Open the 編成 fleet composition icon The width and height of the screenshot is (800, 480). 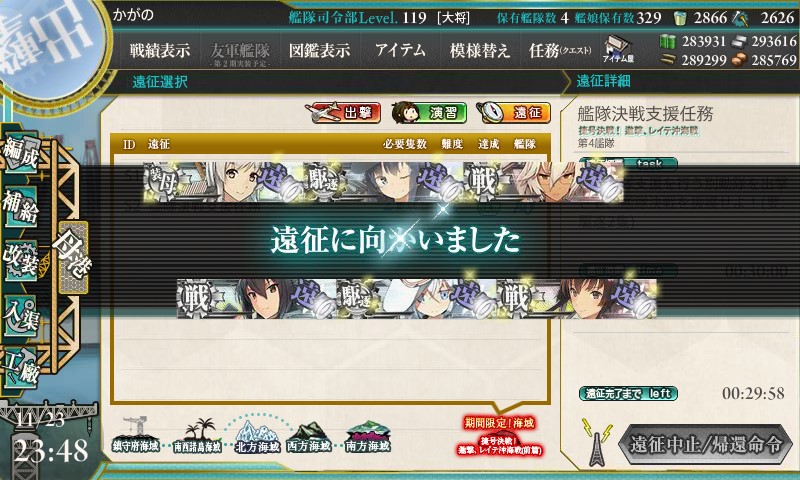(21, 151)
